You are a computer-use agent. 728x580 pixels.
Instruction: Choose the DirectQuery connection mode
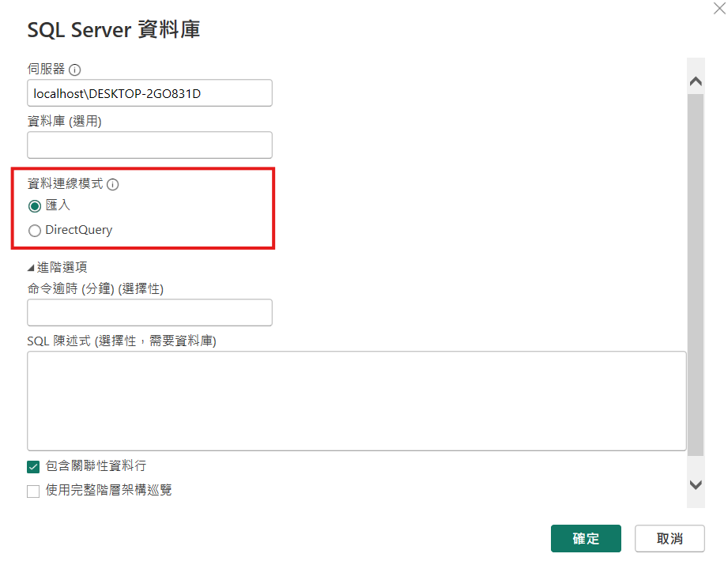(x=35, y=231)
